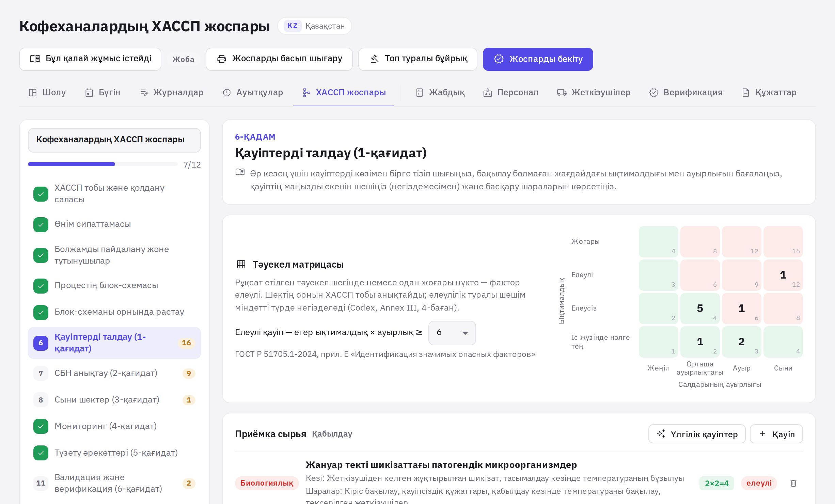Open step 11 Валидация және верификация
The image size is (835, 504).
pos(114,483)
